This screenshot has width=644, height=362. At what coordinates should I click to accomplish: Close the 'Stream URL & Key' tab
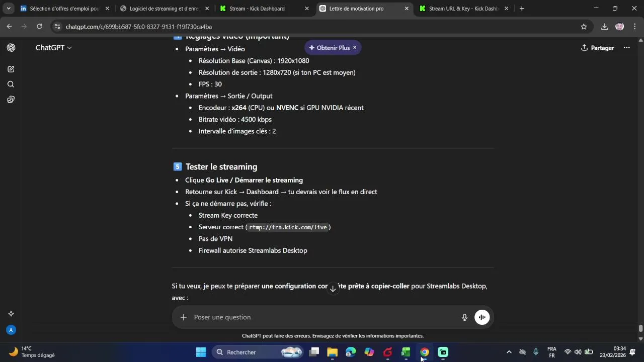[x=506, y=9]
